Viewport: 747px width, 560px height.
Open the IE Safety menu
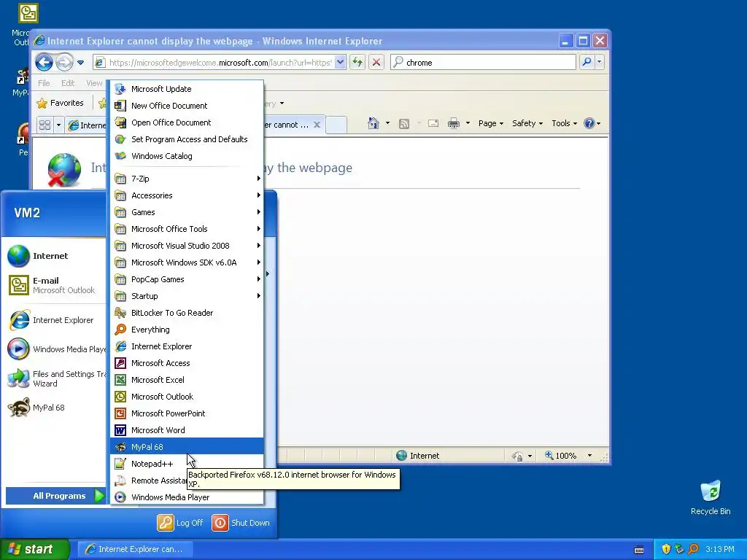click(527, 123)
